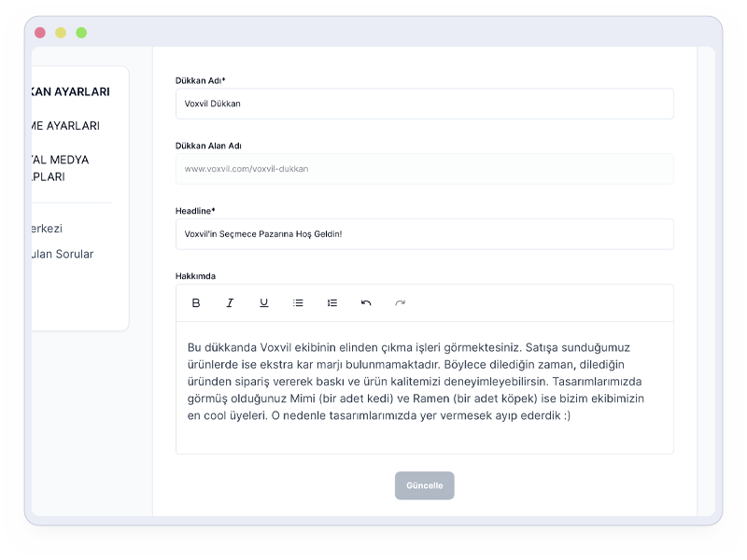The height and width of the screenshot is (560, 747).
Task: Underline text using the editor toolbar
Action: [264, 302]
